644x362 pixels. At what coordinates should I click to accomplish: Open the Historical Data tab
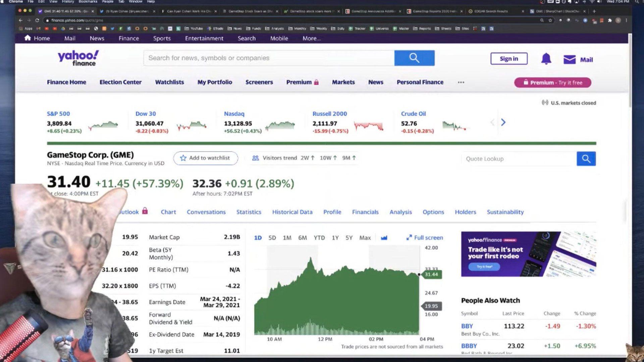[x=292, y=212]
